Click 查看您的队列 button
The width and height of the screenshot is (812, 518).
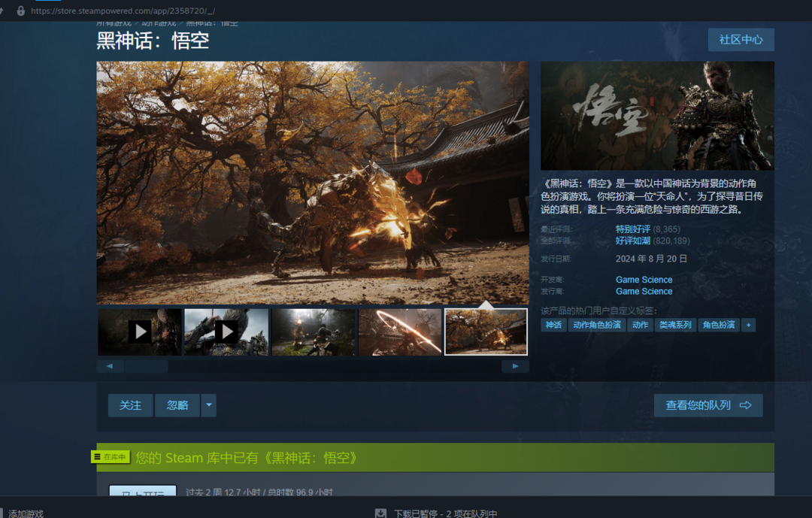pos(707,405)
